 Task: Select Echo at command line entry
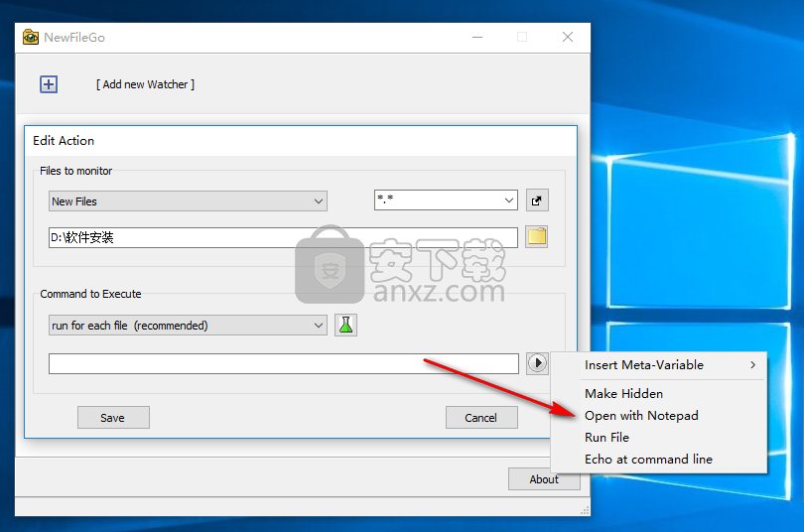point(659,460)
